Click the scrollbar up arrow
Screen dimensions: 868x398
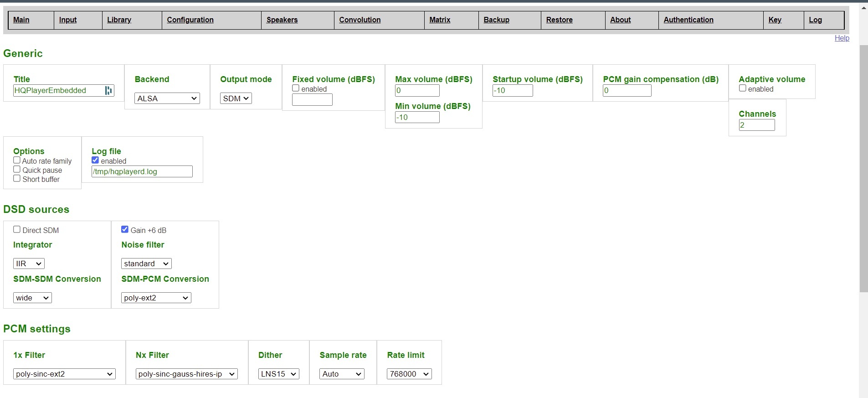[x=863, y=8]
